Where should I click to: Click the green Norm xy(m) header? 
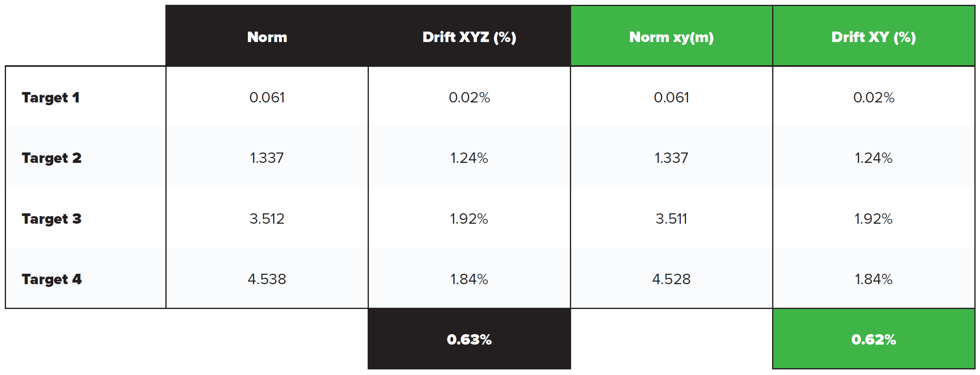coord(671,37)
